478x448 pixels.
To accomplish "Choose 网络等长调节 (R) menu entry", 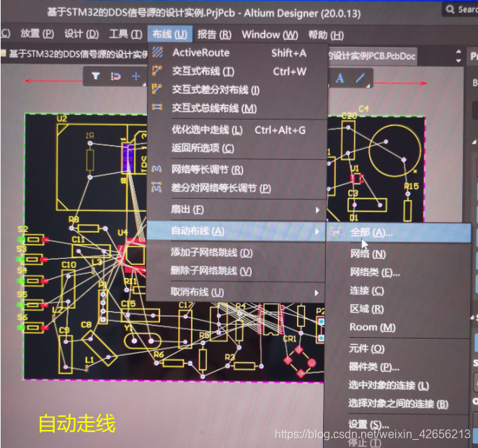I will 238,170.
